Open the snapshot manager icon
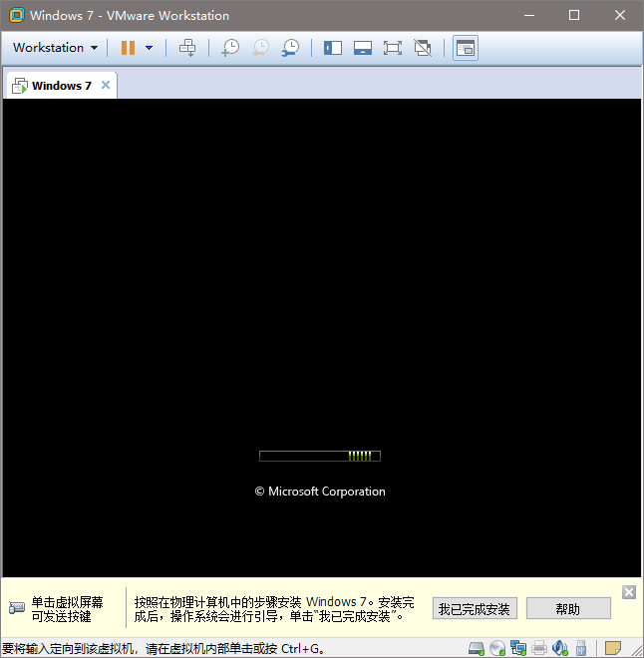644x658 pixels. (x=290, y=48)
